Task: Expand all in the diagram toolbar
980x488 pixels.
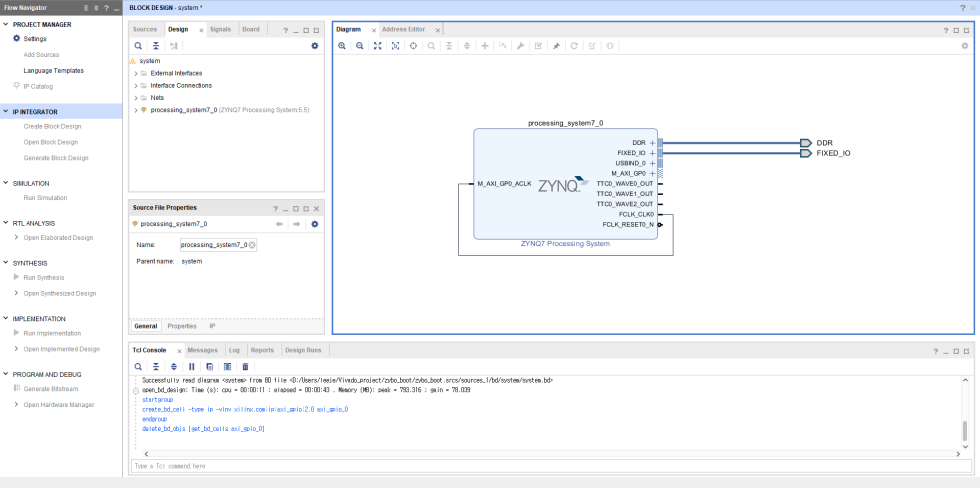Action: coord(467,46)
